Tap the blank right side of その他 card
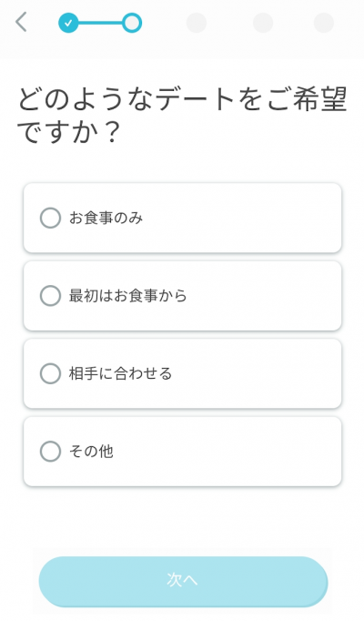364x621 pixels. pos(246,452)
